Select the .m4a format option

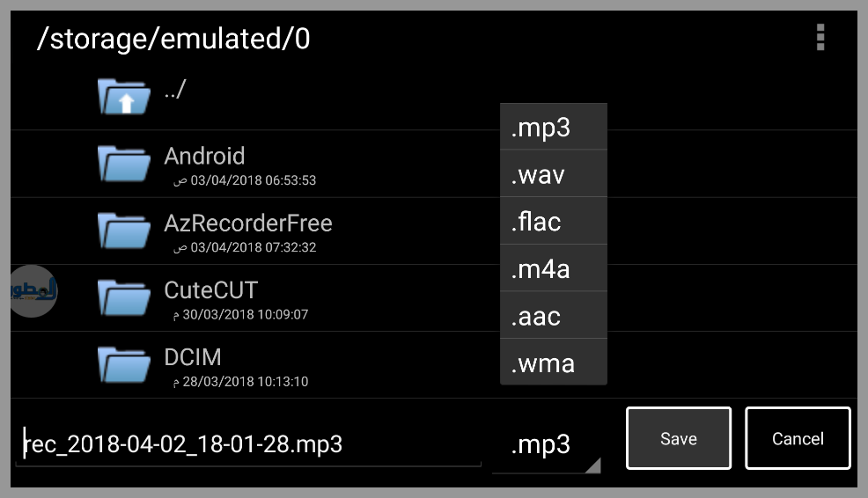[553, 268]
